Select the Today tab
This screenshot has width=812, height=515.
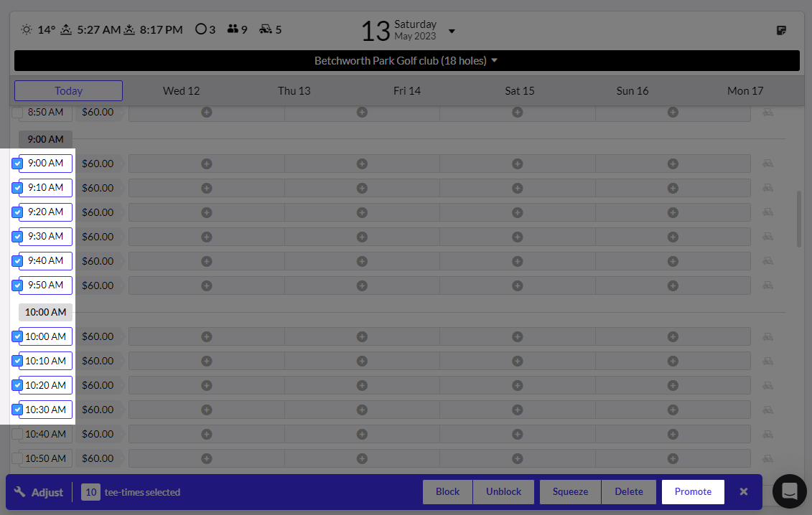(x=67, y=90)
